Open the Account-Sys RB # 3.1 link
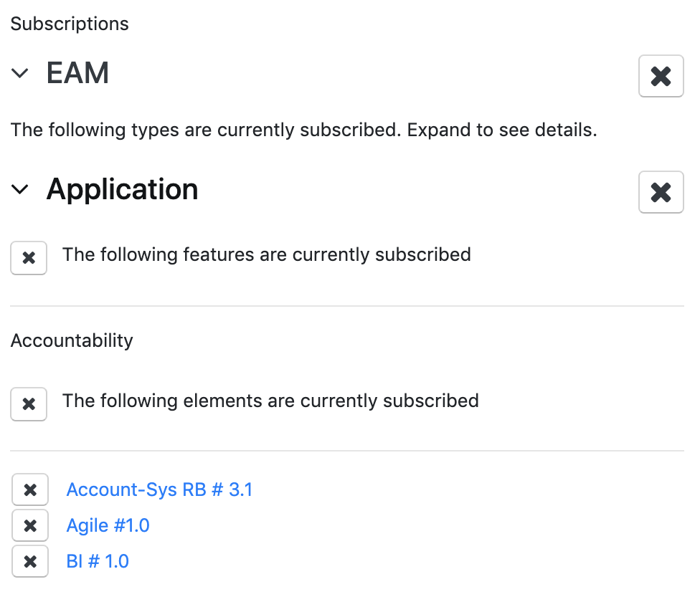Screen dimensions: 700x602 (x=159, y=489)
